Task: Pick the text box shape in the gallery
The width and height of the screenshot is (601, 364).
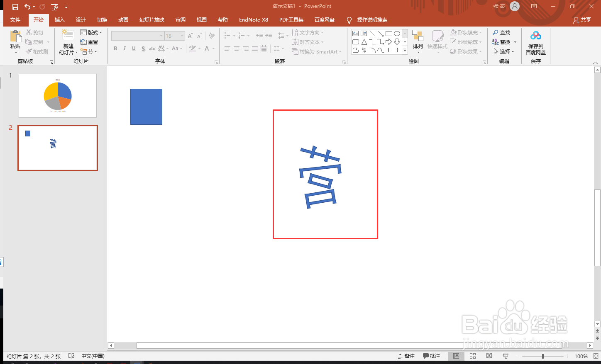Action: tap(356, 34)
